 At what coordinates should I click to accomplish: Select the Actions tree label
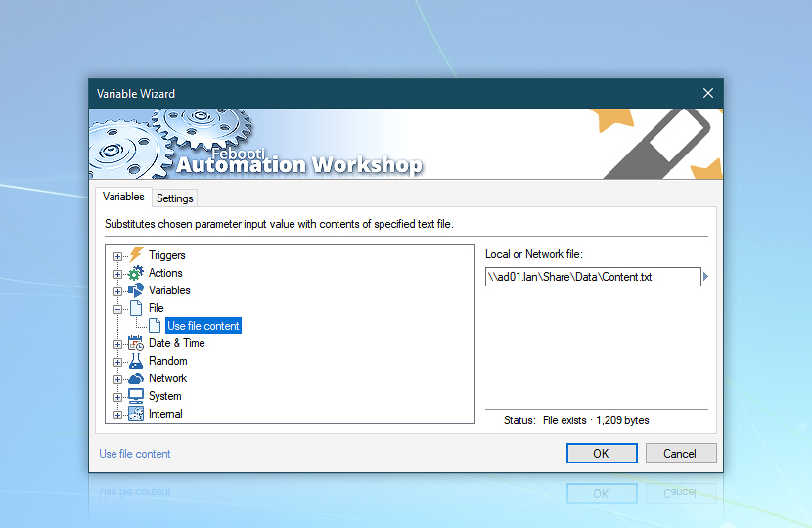point(165,273)
